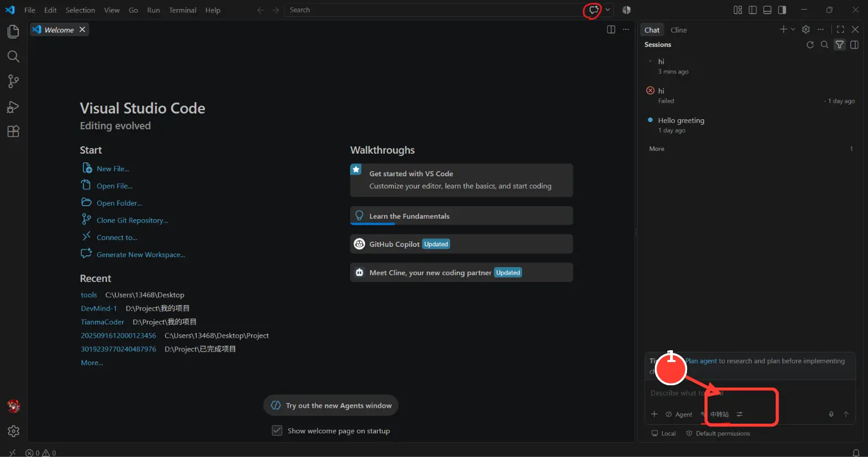Open the editor More Actions ellipsis

coord(625,29)
